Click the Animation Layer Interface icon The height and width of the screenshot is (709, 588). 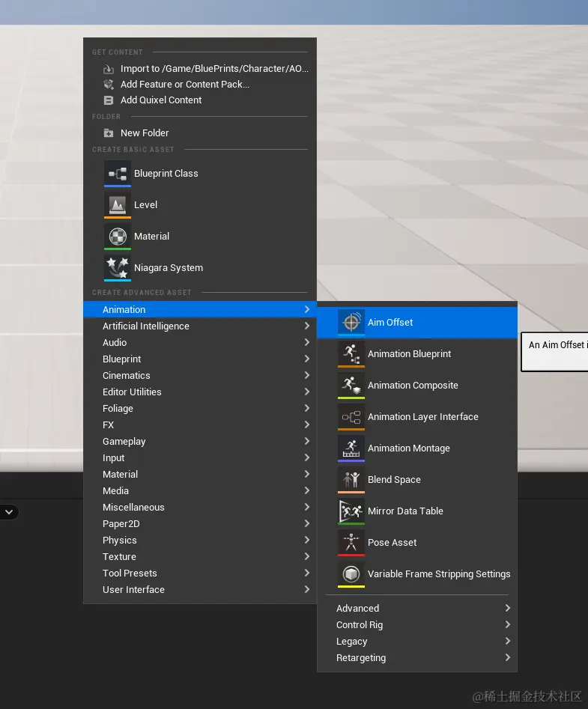[x=351, y=417]
